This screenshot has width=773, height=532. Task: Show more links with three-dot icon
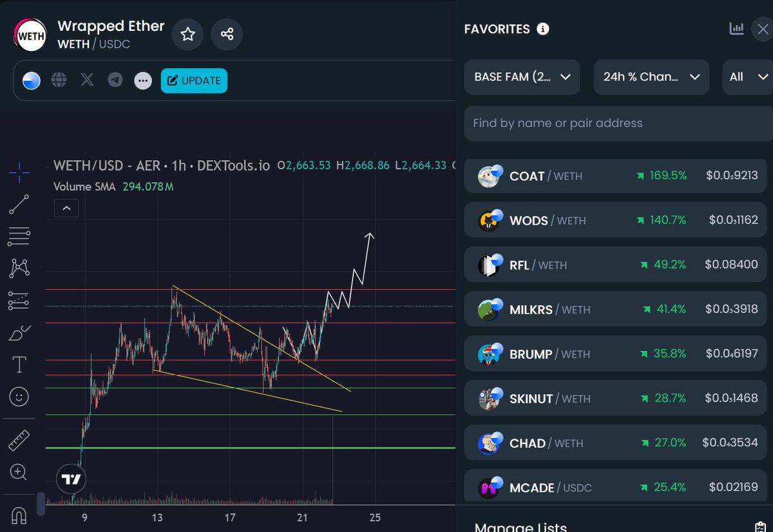point(143,81)
